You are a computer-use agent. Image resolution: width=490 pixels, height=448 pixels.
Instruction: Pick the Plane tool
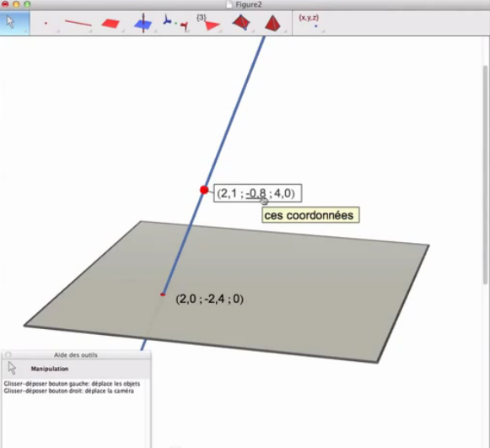110,24
